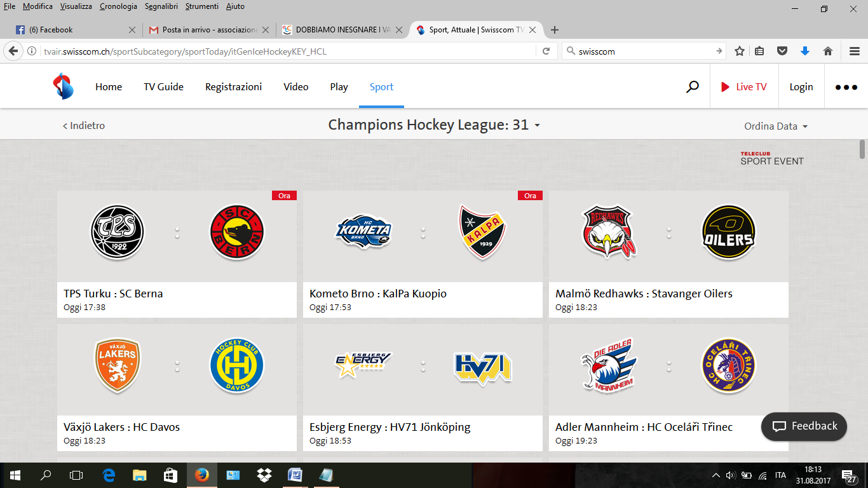Open Växjö Lakers : HC Davos title
868x488 pixels.
(x=121, y=427)
